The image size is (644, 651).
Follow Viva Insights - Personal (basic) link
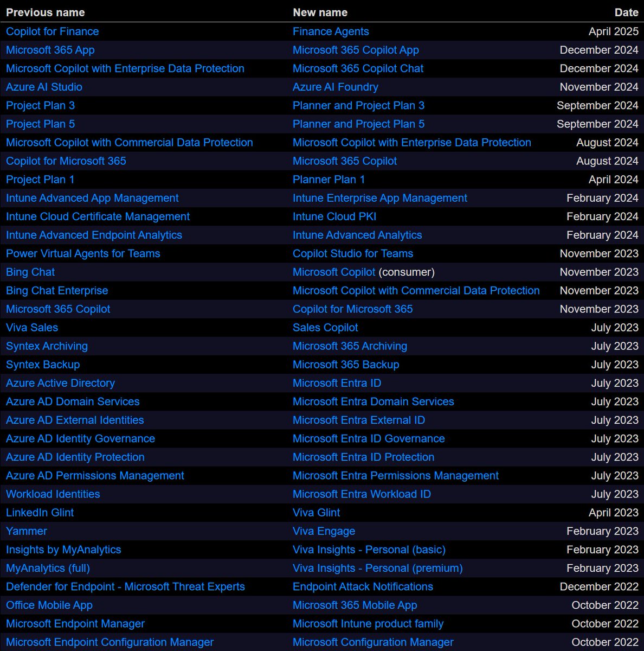coord(369,549)
